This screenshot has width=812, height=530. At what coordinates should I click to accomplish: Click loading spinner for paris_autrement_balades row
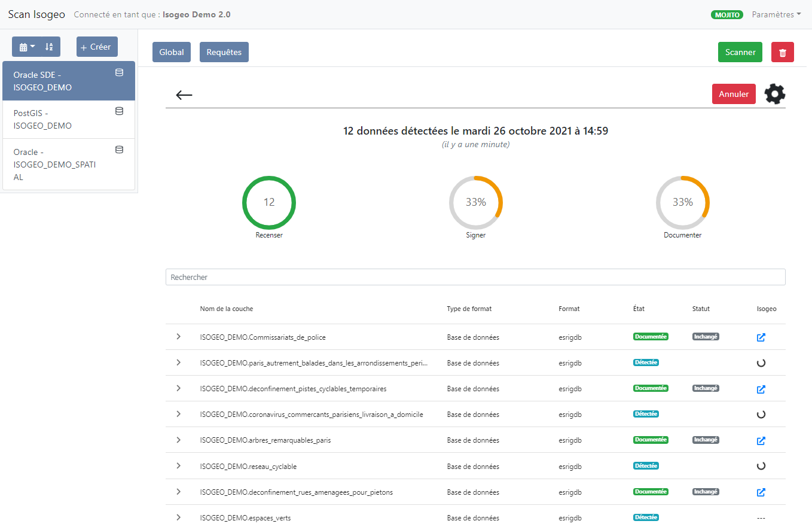click(x=761, y=363)
